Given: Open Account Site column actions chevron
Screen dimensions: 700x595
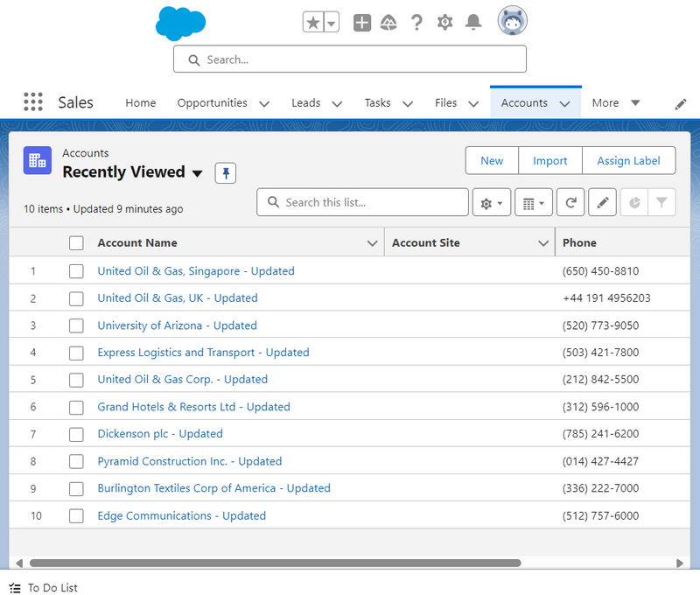Looking at the screenshot, I should (542, 243).
